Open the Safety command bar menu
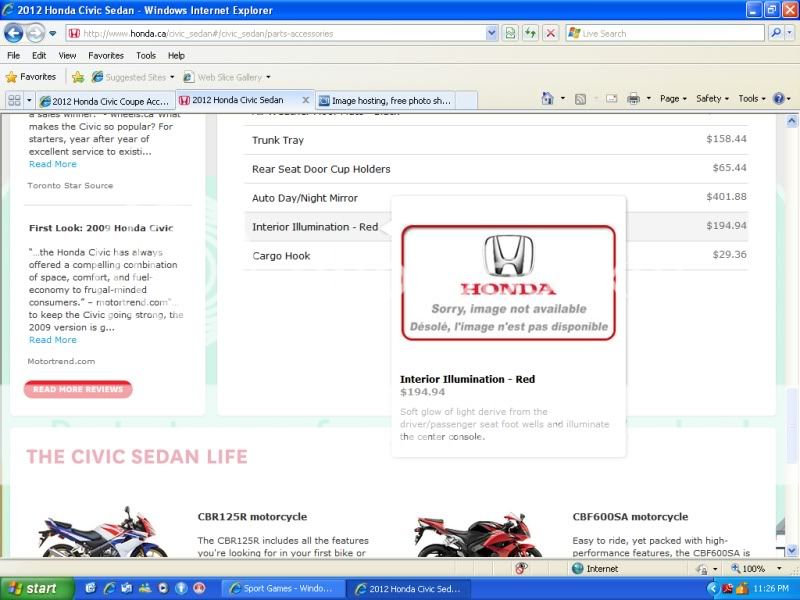The height and width of the screenshot is (600, 800). click(x=712, y=98)
